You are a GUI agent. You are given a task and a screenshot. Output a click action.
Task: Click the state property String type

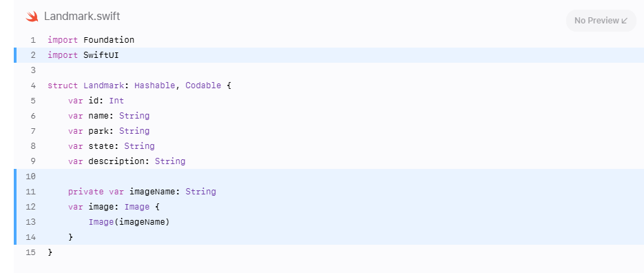click(140, 146)
